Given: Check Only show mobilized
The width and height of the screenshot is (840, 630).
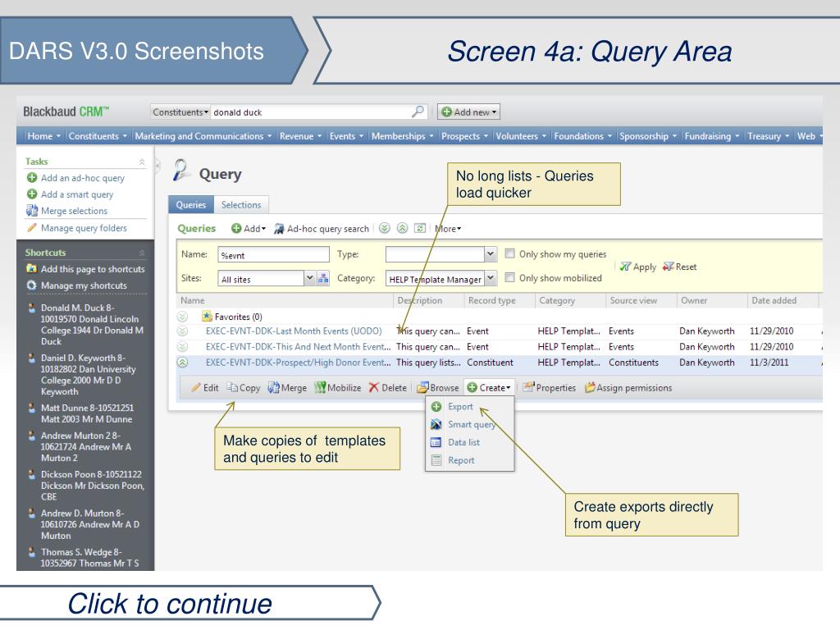Looking at the screenshot, I should coord(510,277).
